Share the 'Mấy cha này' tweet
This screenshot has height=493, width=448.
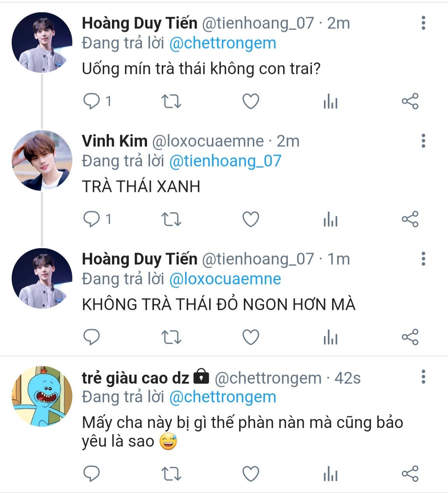click(x=410, y=474)
